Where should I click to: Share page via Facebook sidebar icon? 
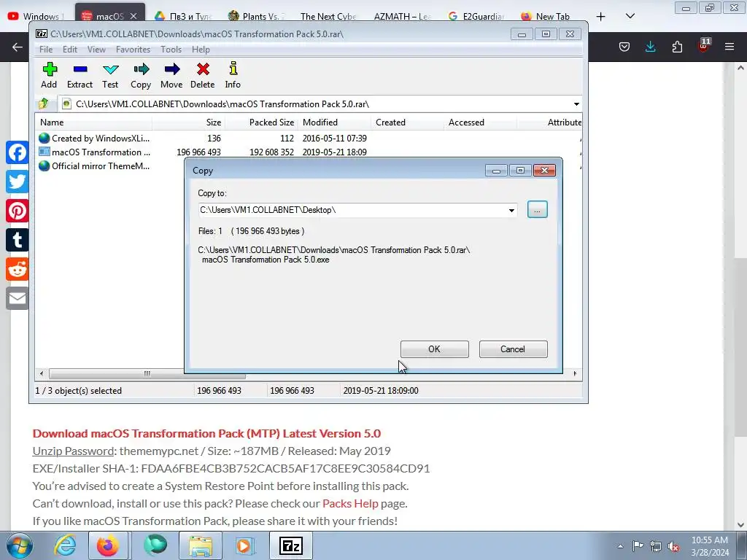pyautogui.click(x=18, y=153)
